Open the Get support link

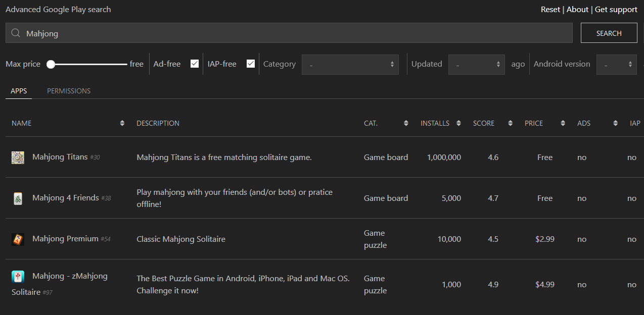[616, 10]
